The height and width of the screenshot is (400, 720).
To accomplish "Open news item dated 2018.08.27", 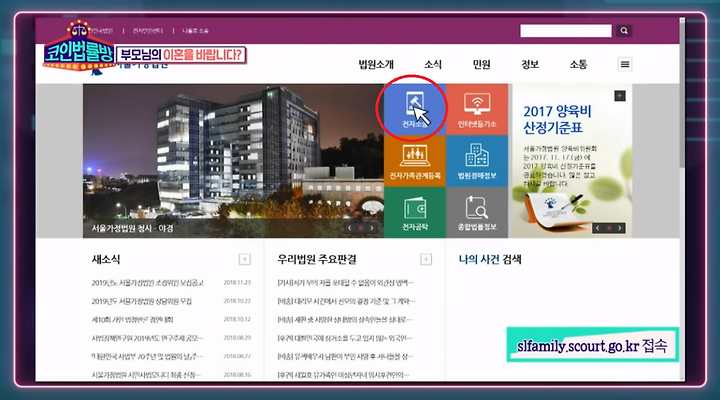I will [x=147, y=356].
